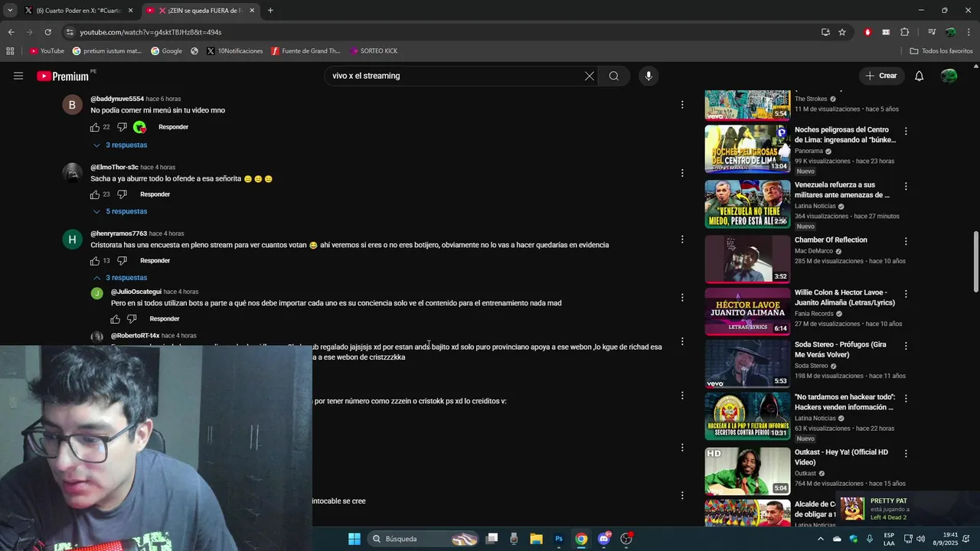Like ElmoThor-s3c's comment
The width and height of the screenshot is (980, 551).
95,194
